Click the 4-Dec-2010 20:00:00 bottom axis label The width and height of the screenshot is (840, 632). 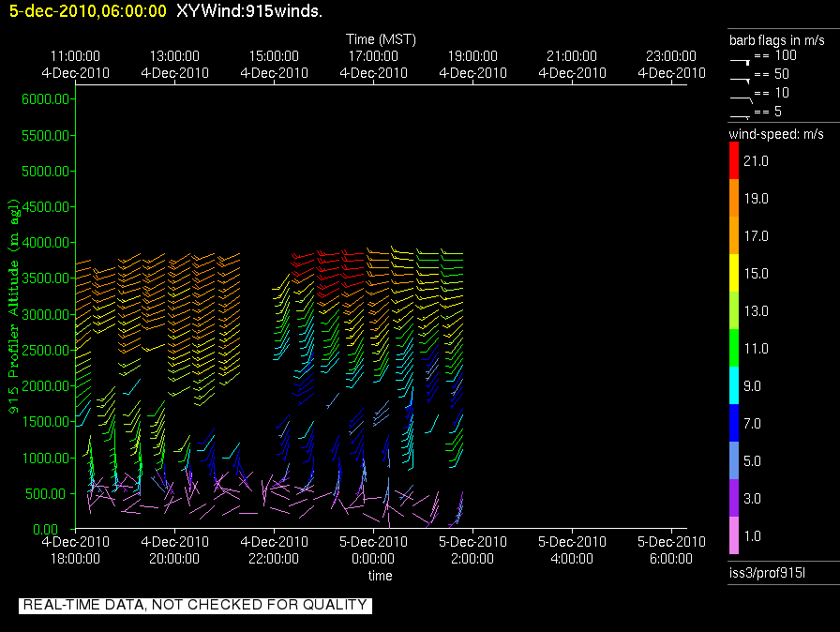174,549
